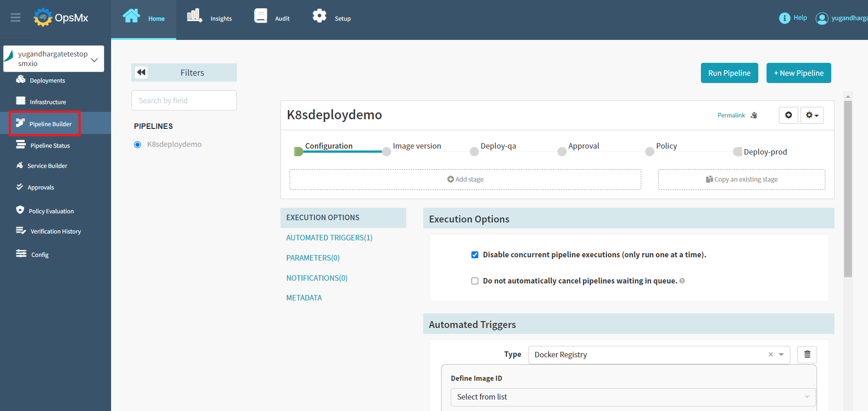This screenshot has width=868, height=411.
Task: Delete trigger using trash icon
Action: 807,355
